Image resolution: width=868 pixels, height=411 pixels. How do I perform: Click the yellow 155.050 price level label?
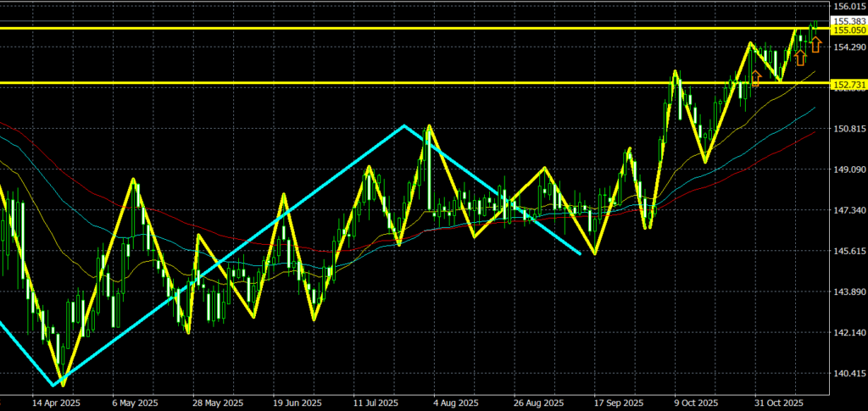point(849,30)
